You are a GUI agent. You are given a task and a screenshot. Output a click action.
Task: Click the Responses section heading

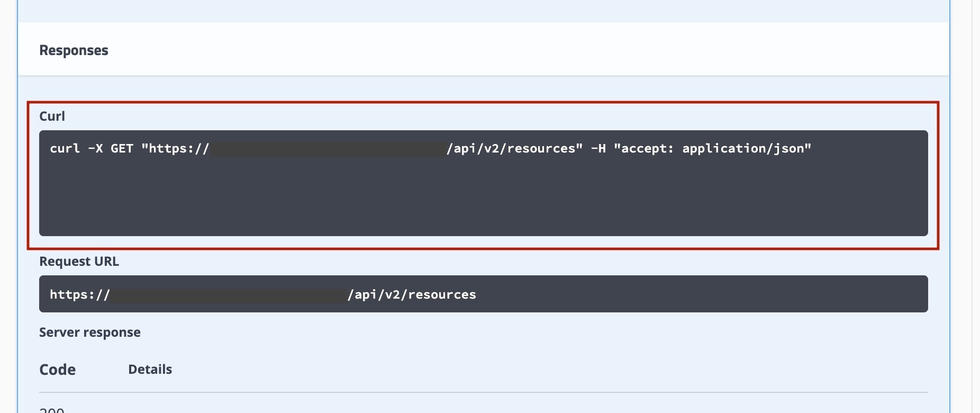(74, 50)
